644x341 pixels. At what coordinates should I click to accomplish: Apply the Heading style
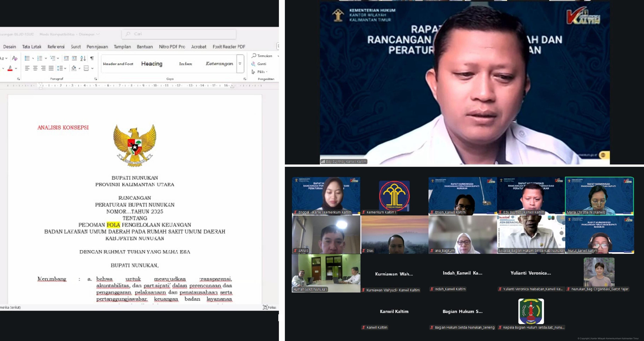[151, 64]
